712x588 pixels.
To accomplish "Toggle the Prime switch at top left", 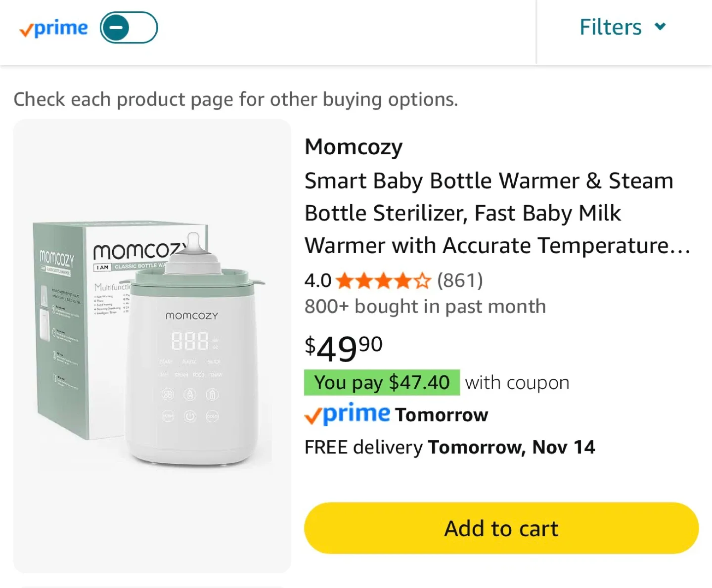I will click(x=128, y=27).
